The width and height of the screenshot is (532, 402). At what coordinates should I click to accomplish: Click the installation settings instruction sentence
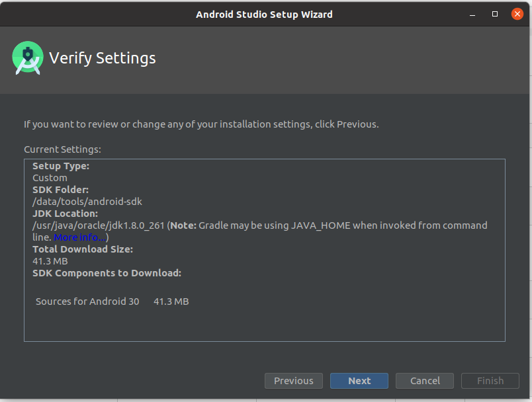click(x=201, y=124)
